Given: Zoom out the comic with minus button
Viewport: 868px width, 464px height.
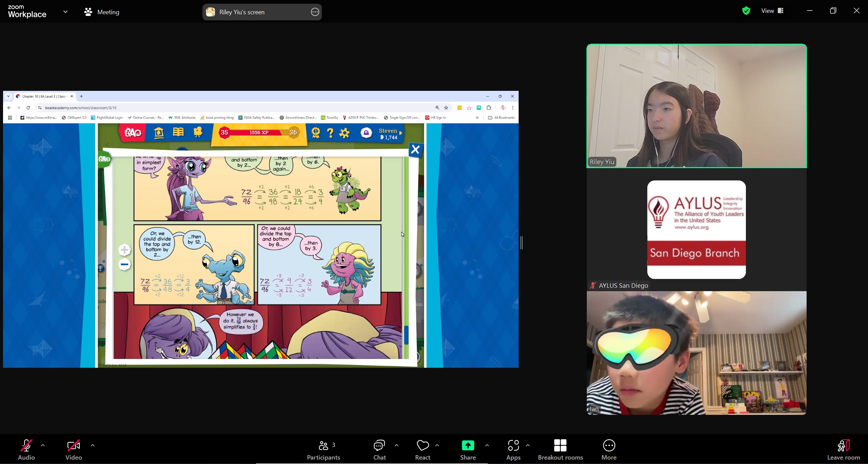Looking at the screenshot, I should pyautogui.click(x=124, y=264).
